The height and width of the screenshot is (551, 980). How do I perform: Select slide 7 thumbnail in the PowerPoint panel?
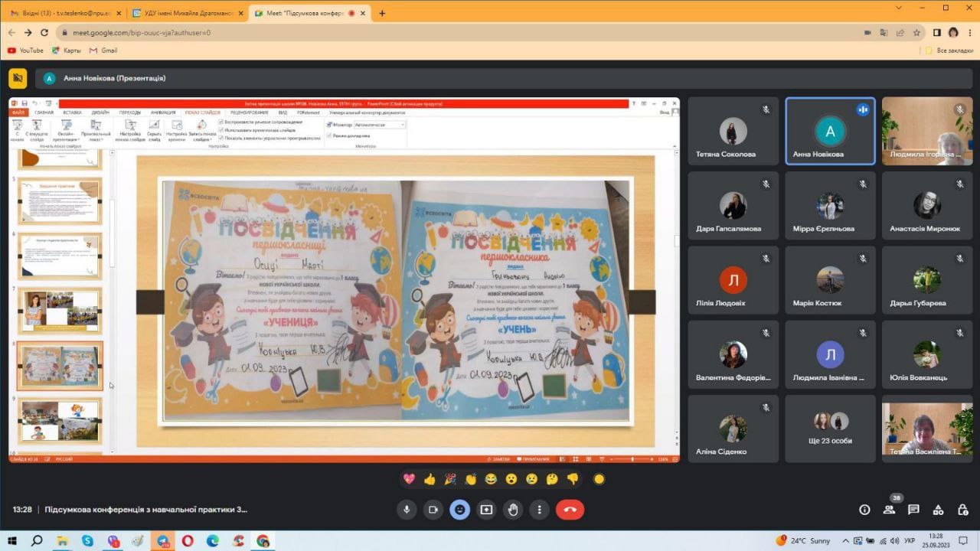tap(60, 310)
